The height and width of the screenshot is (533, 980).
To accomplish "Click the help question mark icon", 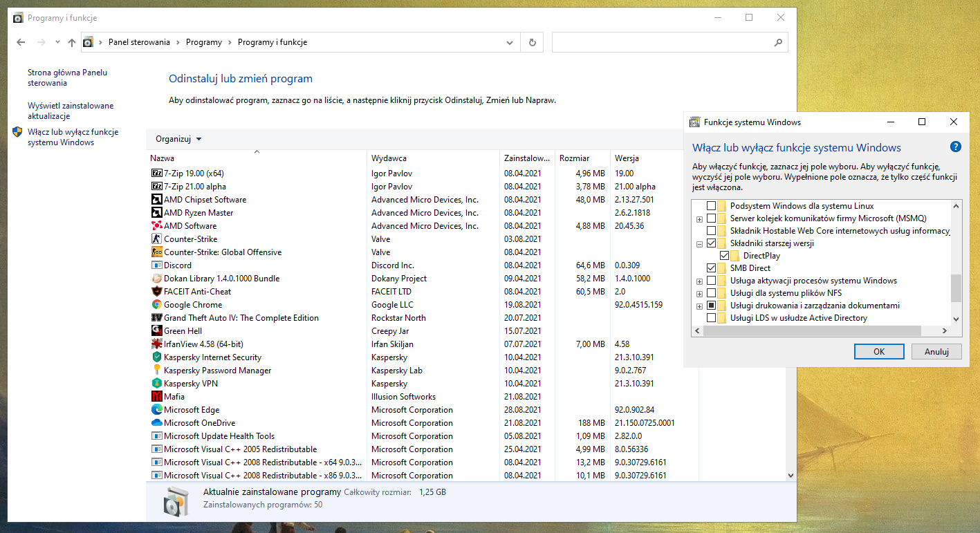I will coord(956,147).
